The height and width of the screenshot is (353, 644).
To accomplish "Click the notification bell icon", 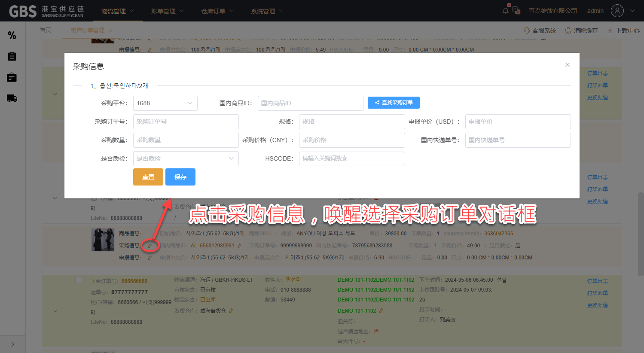I will tap(506, 11).
